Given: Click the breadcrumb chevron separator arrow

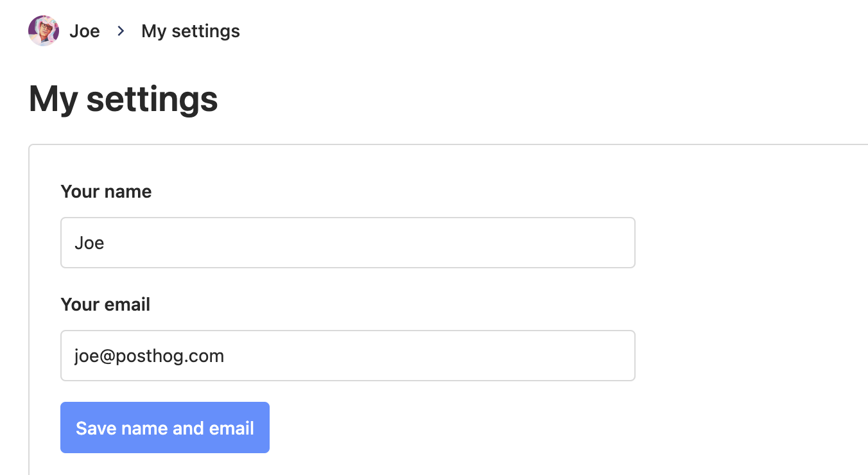Looking at the screenshot, I should tap(121, 31).
